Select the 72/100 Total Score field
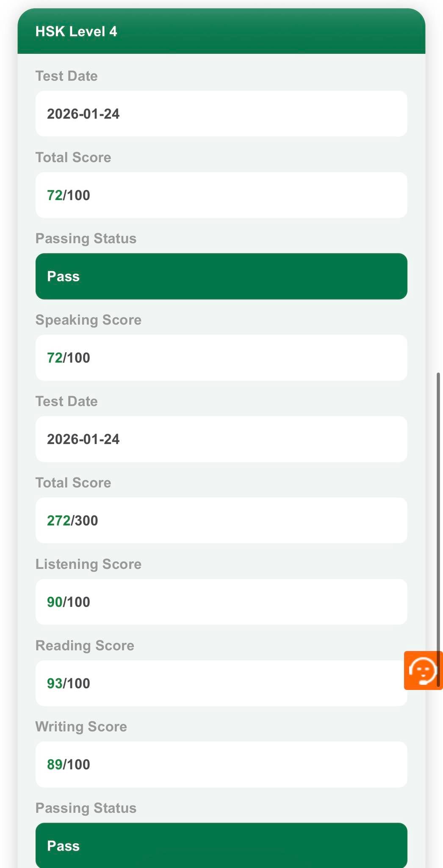Screen dimensions: 443x868 click(x=221, y=195)
